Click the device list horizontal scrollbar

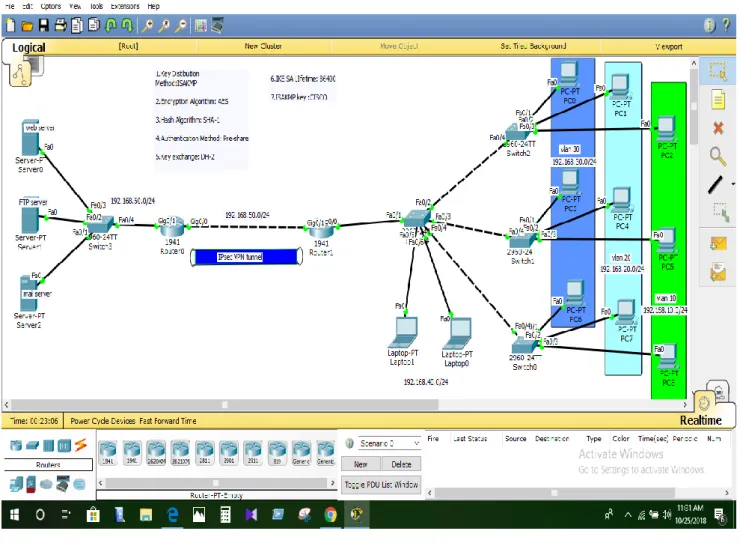[x=216, y=483]
